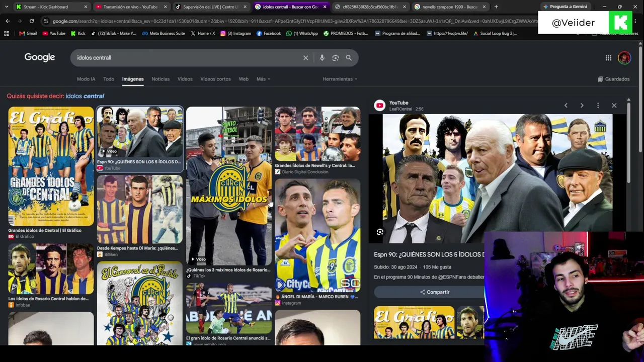Select the Imágenes tab

click(x=133, y=79)
